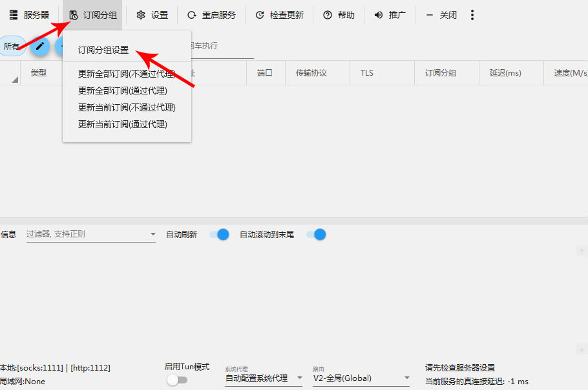
Task: Click the blue pencil edit button
Action: pos(40,46)
